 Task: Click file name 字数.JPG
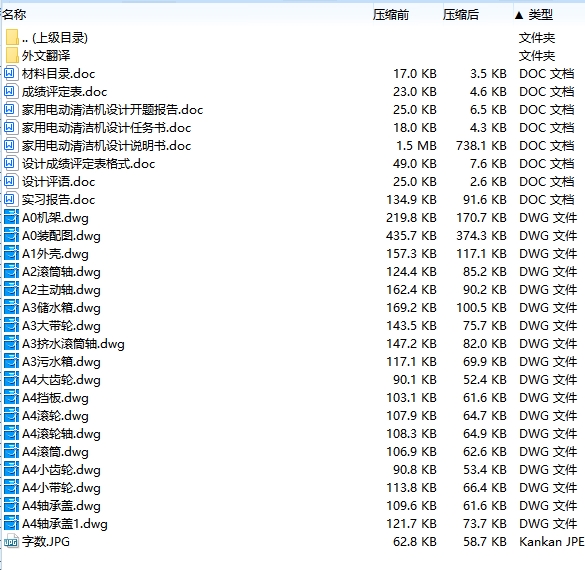pos(46,541)
